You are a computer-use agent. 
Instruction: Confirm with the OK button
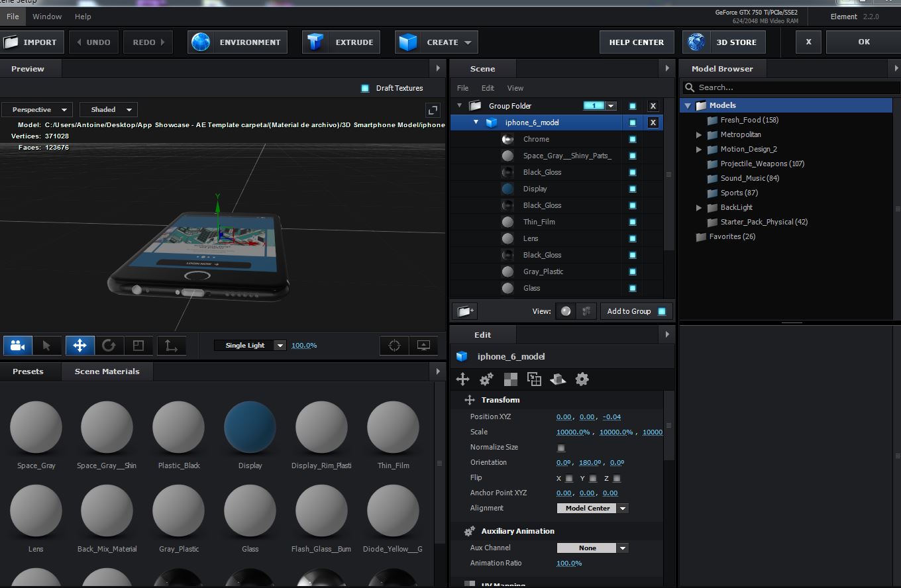tap(864, 42)
